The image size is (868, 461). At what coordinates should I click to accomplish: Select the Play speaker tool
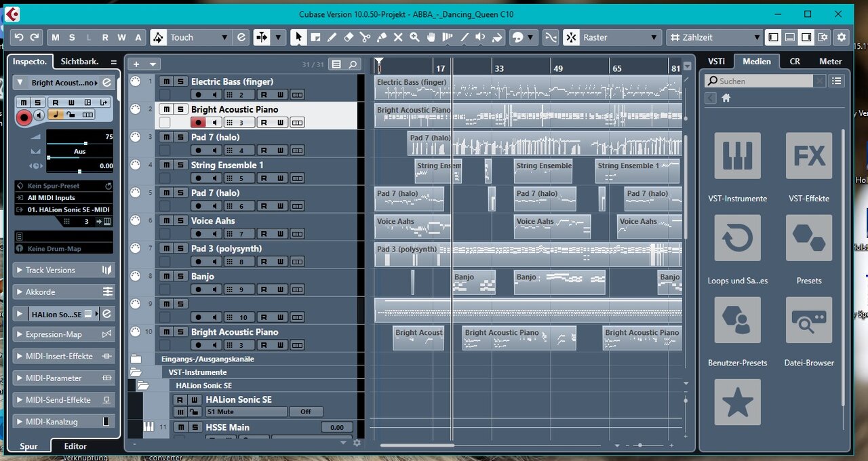point(480,37)
